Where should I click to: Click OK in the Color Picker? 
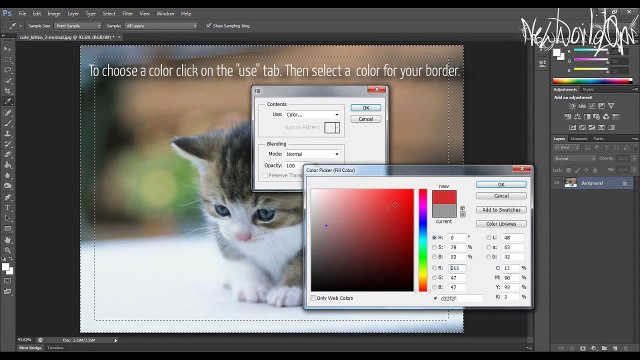[501, 185]
